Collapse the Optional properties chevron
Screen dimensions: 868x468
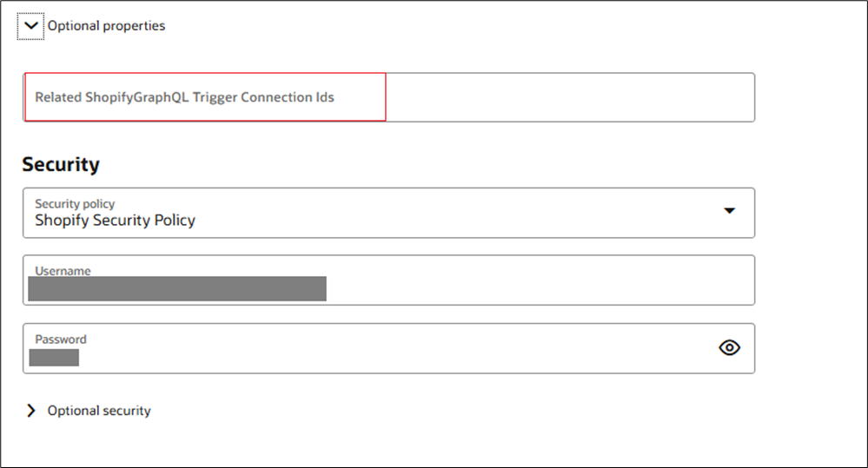click(31, 26)
